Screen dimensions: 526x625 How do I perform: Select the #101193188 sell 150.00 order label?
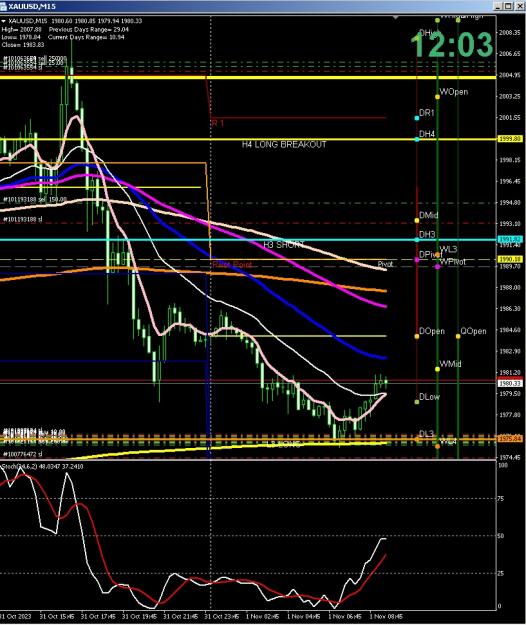pos(35,199)
